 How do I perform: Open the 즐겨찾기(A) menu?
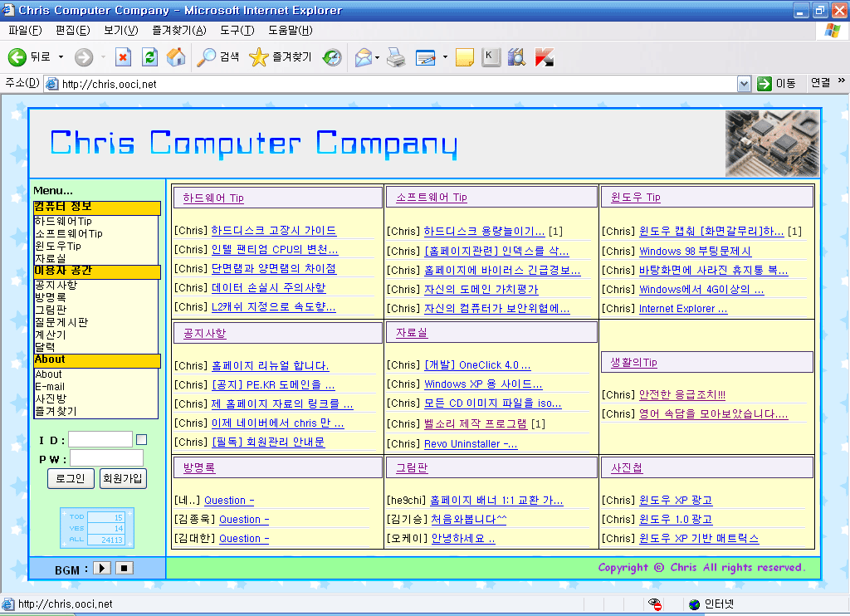tap(178, 31)
